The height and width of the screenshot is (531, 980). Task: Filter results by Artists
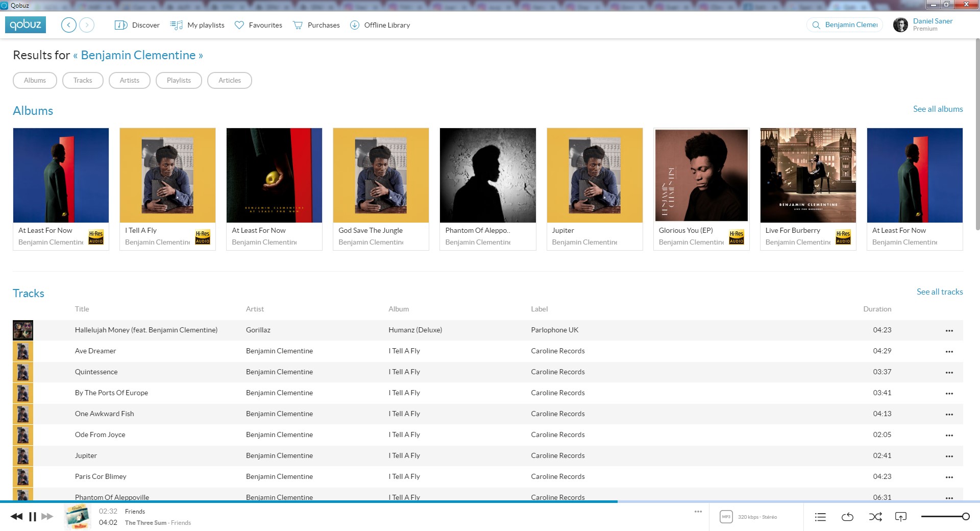coord(129,80)
